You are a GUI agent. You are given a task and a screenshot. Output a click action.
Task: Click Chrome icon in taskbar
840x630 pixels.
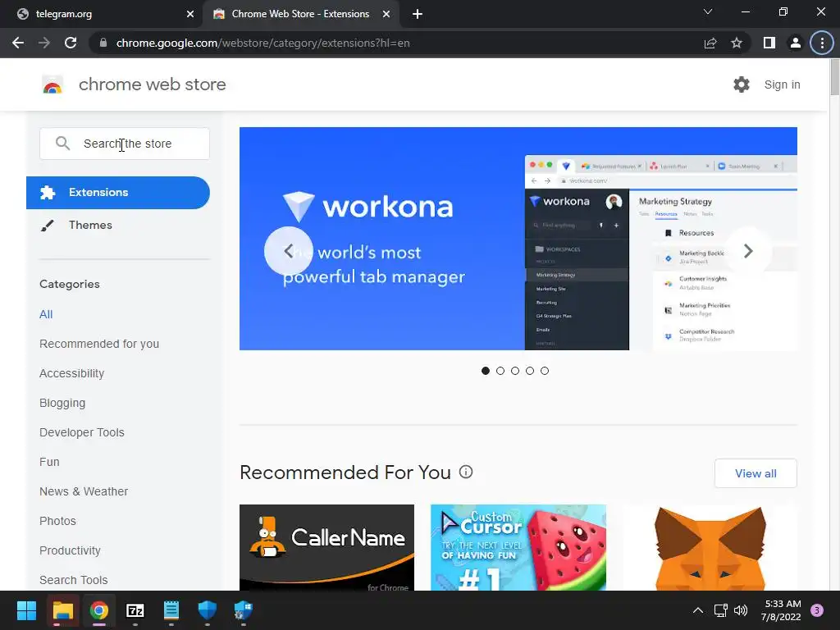(x=99, y=610)
